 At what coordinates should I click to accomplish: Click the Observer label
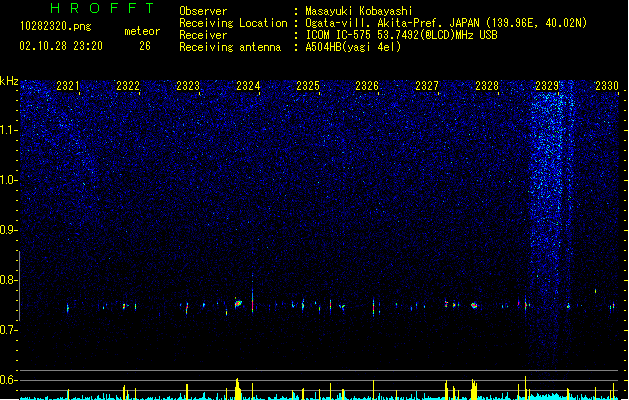pyautogui.click(x=203, y=11)
